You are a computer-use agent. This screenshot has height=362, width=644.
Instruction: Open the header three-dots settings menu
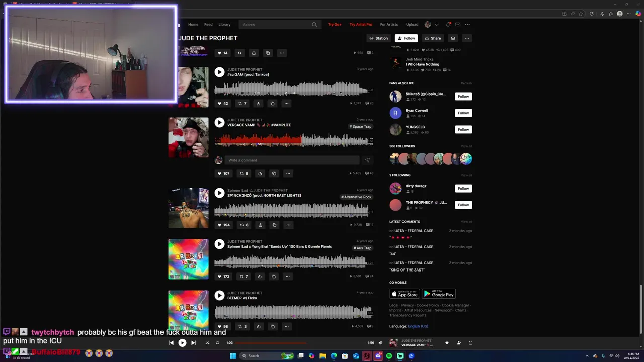(x=467, y=24)
